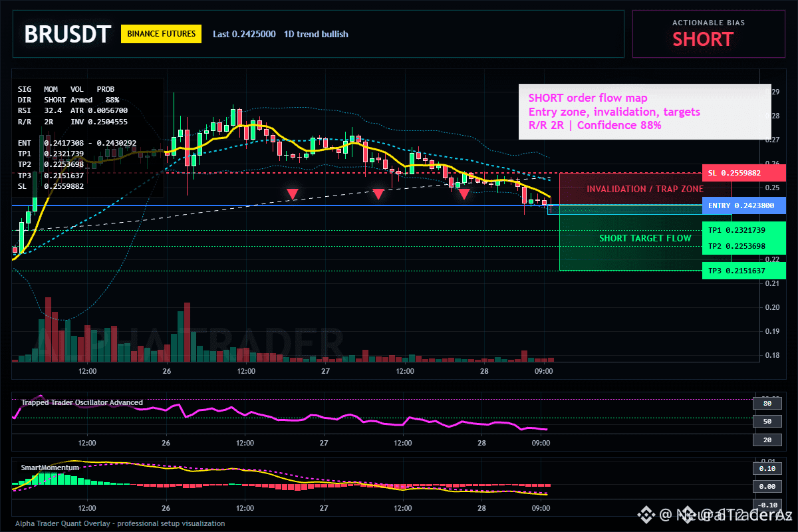The width and height of the screenshot is (798, 532).
Task: Click the BINANCE FUTURES yellow badge
Action: tap(161, 34)
